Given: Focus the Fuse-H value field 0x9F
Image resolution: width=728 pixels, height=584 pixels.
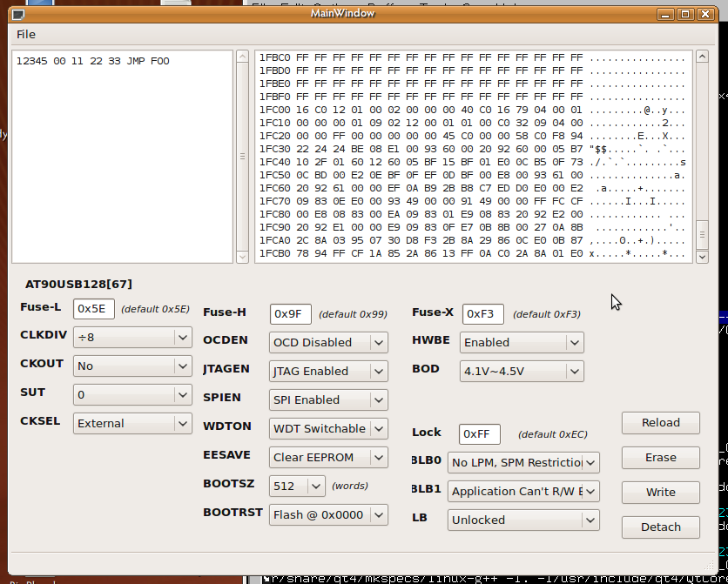Looking at the screenshot, I should point(291,314).
